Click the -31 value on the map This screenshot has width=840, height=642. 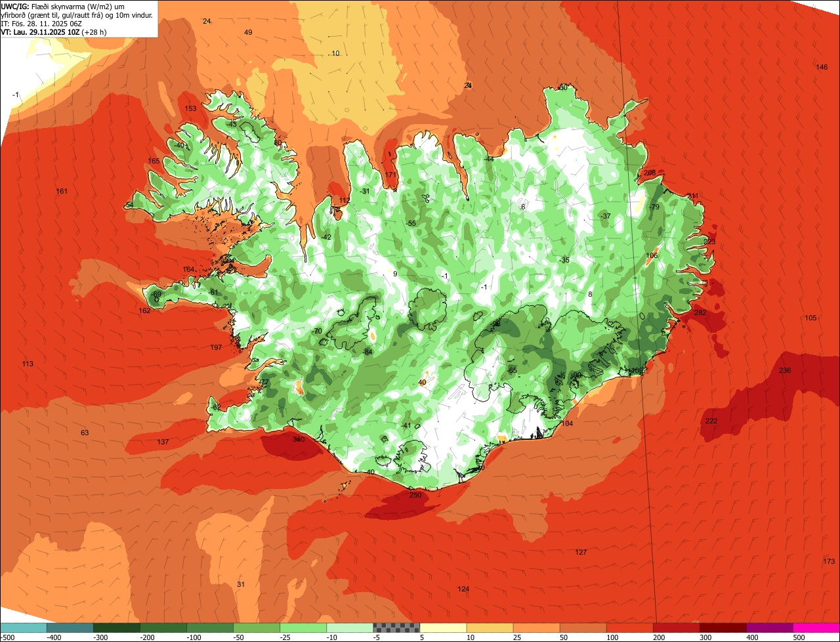pyautogui.click(x=364, y=191)
